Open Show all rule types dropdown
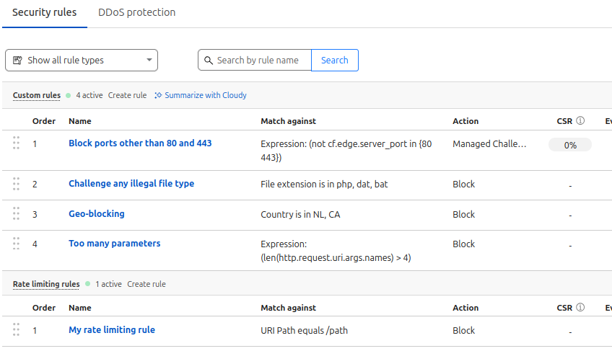 pyautogui.click(x=82, y=60)
